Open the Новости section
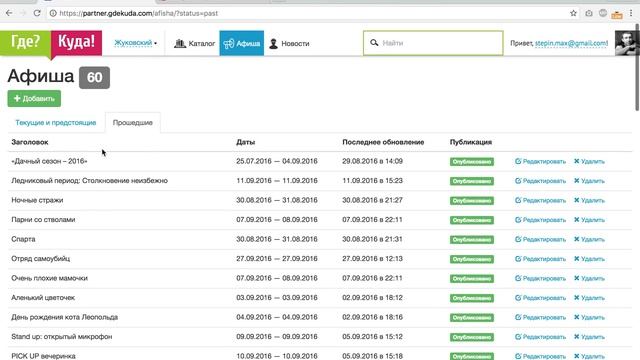 (289, 43)
